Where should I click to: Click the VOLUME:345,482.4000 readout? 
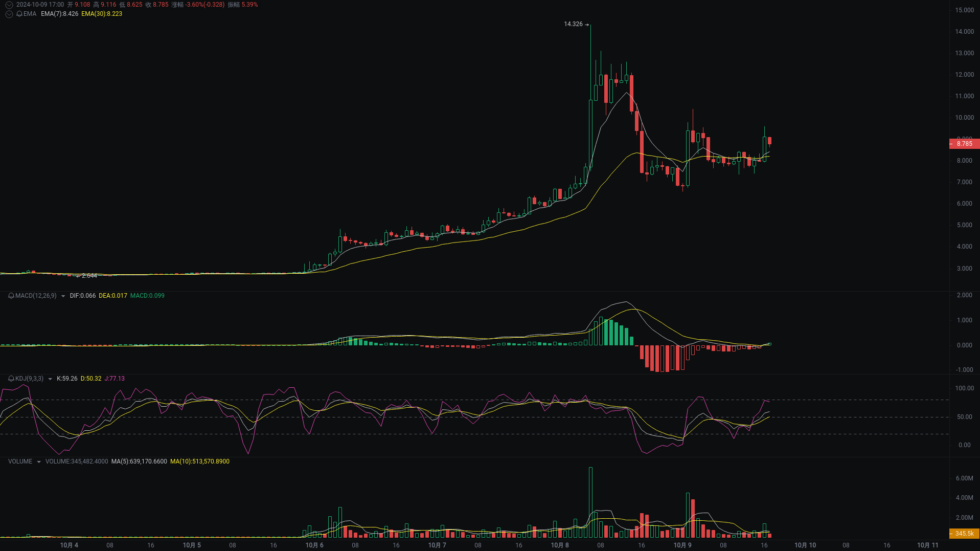click(x=77, y=461)
